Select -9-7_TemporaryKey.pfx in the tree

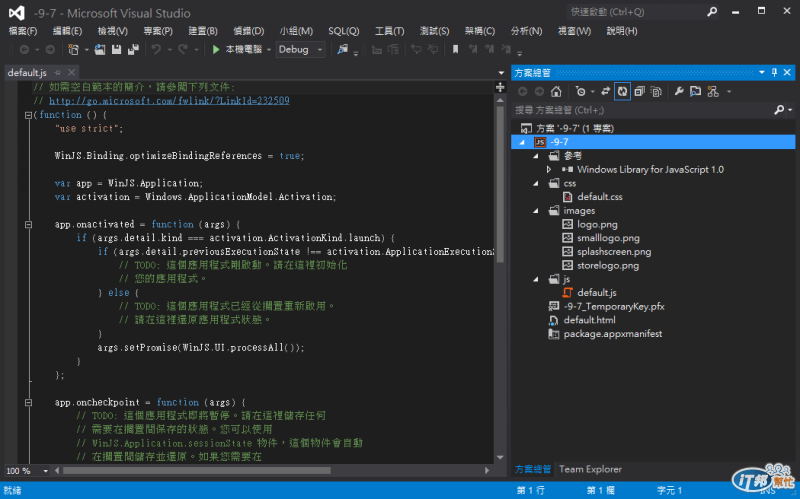coord(614,307)
